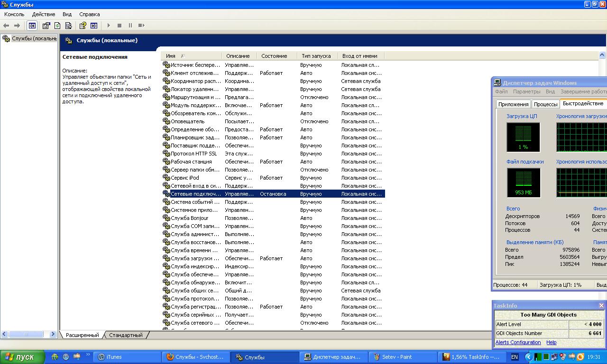Click the gear icon of Протокол HTTP SSL row

[166, 154]
